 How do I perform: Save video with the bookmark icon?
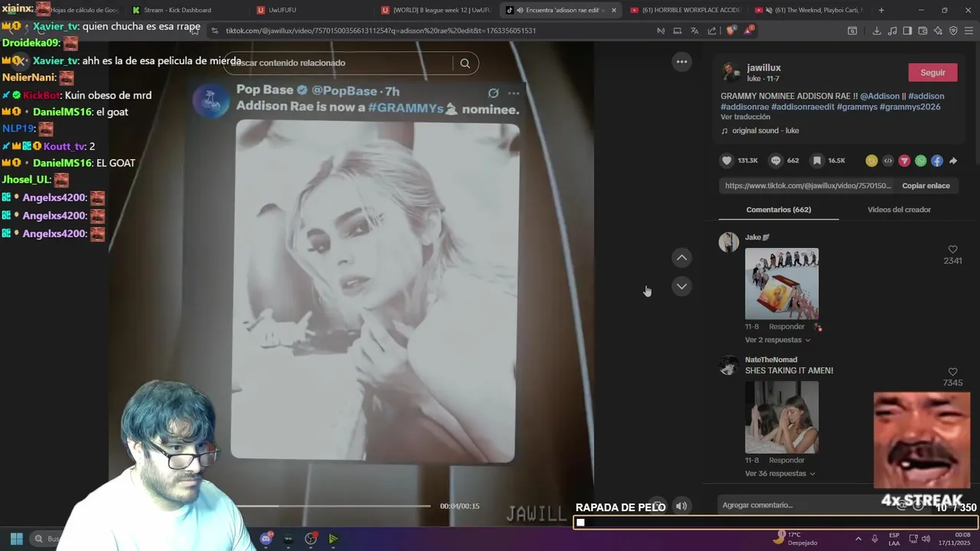pos(817,161)
